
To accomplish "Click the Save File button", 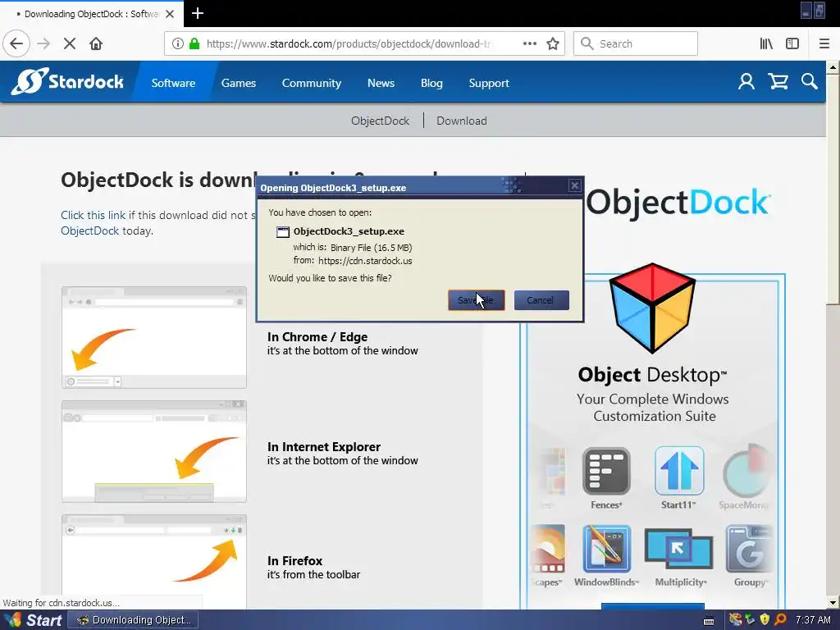I will 477,300.
